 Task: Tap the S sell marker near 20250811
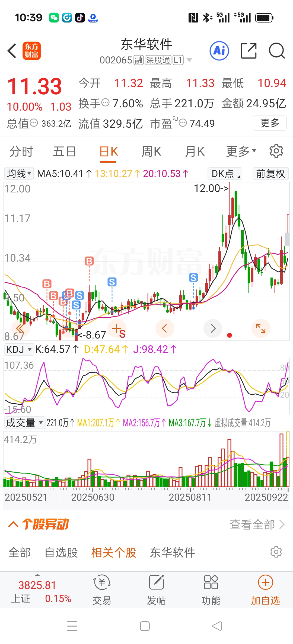[193, 277]
